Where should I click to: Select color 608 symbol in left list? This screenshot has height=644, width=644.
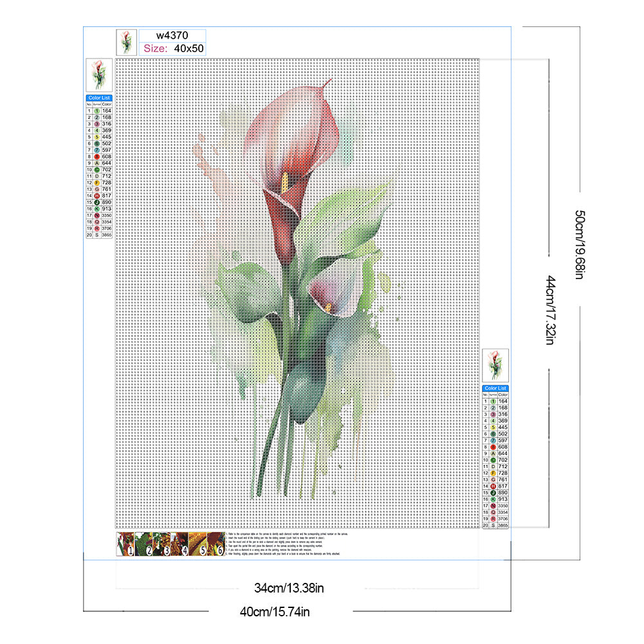point(97,156)
